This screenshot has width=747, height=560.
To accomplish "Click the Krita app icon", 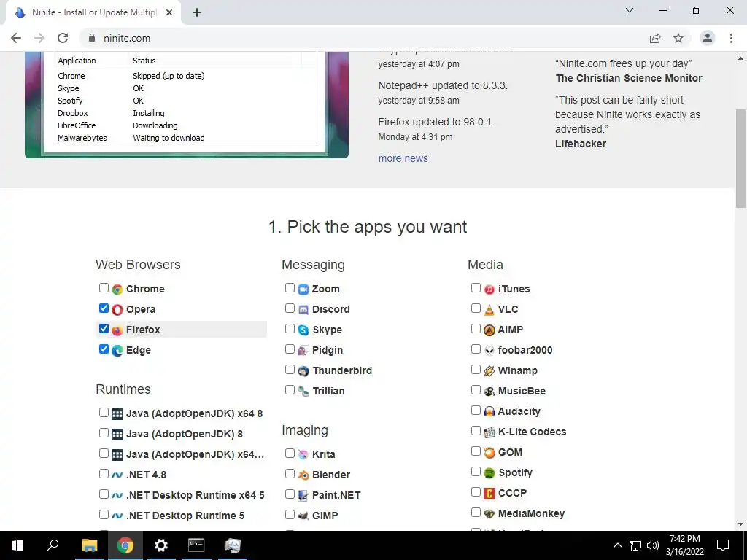I will coord(303,455).
